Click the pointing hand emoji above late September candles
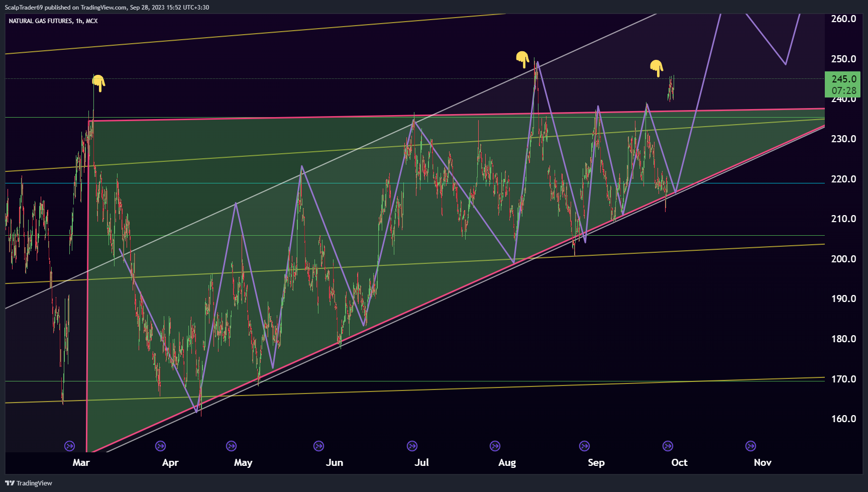The image size is (868, 492). click(x=657, y=68)
